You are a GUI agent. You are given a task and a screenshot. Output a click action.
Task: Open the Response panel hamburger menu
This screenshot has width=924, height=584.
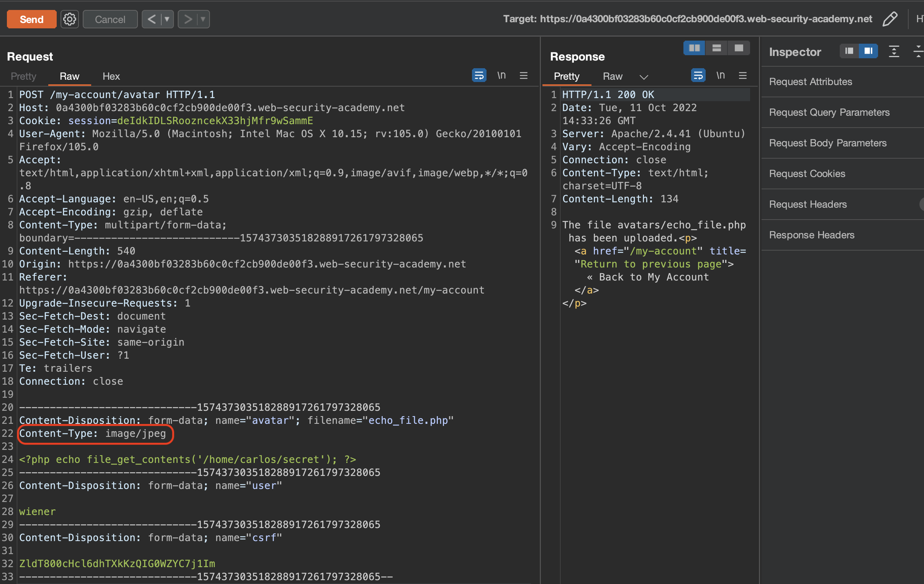(742, 75)
